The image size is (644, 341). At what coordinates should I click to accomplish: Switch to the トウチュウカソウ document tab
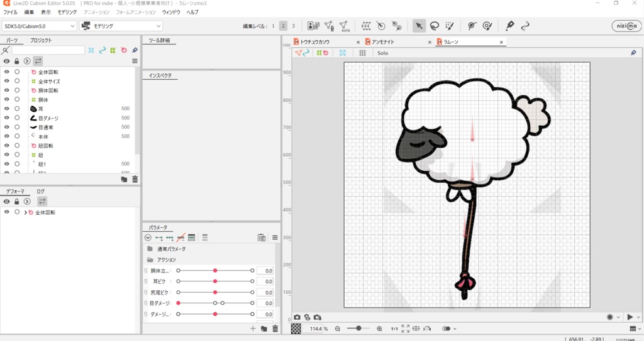point(315,42)
